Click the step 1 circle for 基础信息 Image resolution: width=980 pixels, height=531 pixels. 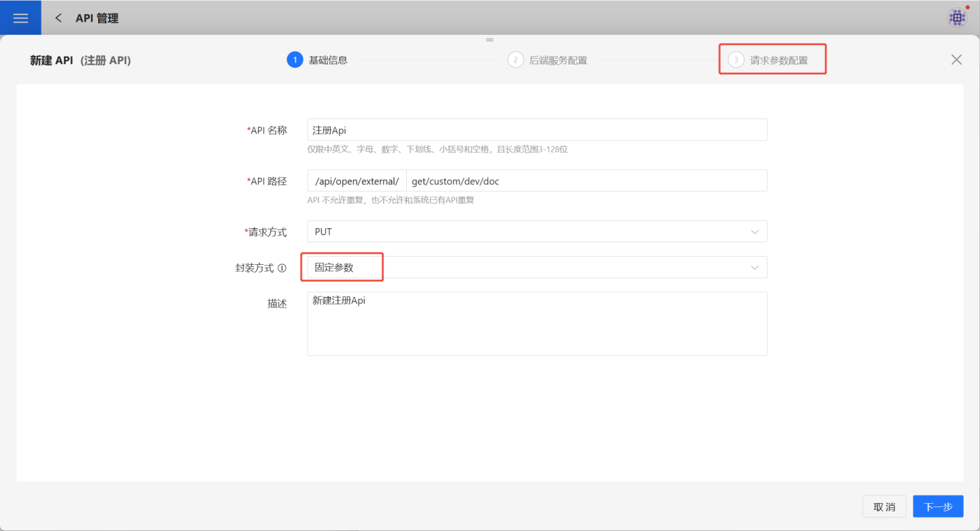pos(295,60)
